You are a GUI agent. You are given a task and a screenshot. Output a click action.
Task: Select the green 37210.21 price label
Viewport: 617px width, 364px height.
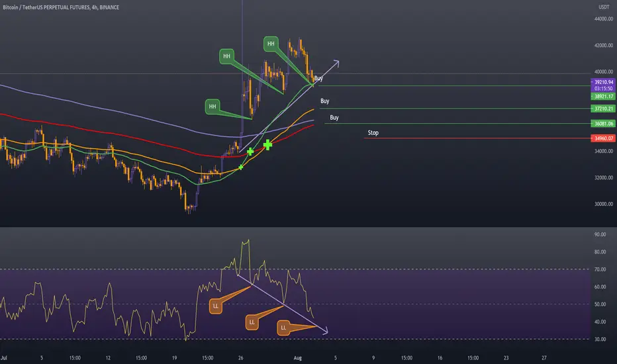pos(604,109)
